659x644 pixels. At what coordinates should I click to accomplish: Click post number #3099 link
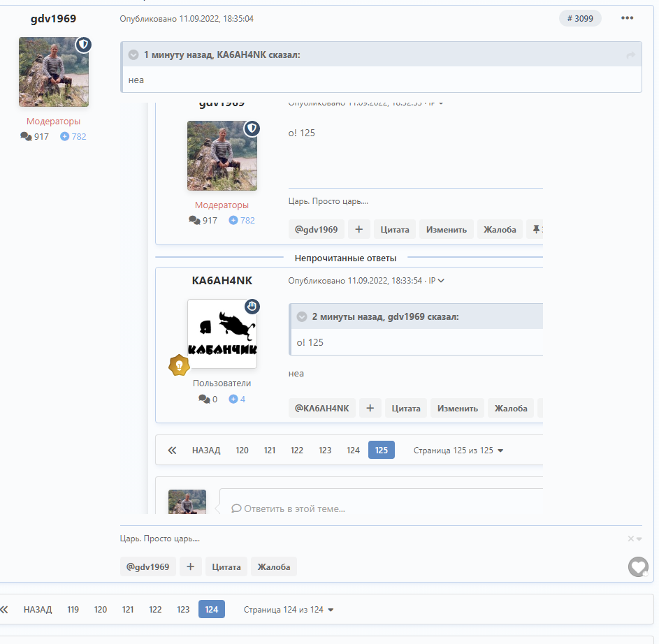pos(580,18)
